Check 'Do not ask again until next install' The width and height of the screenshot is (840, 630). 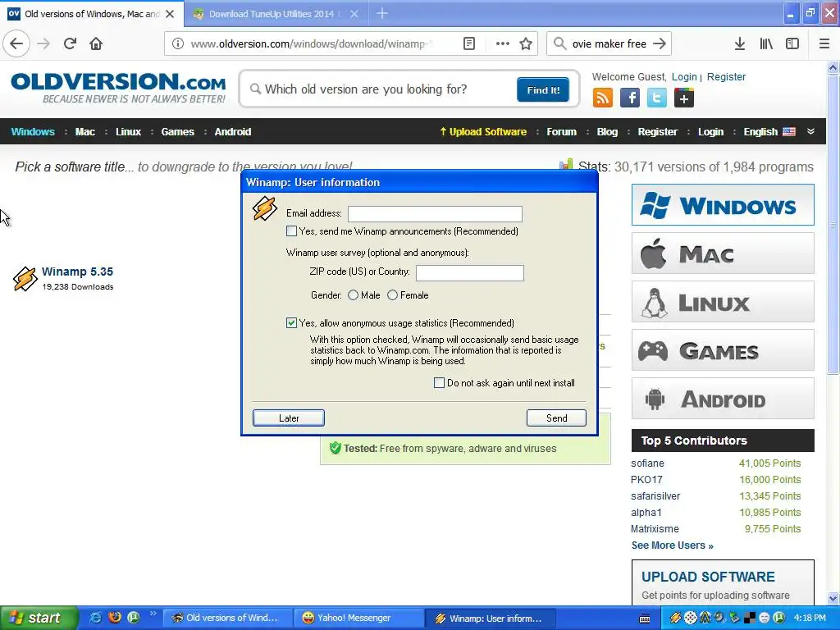(440, 383)
